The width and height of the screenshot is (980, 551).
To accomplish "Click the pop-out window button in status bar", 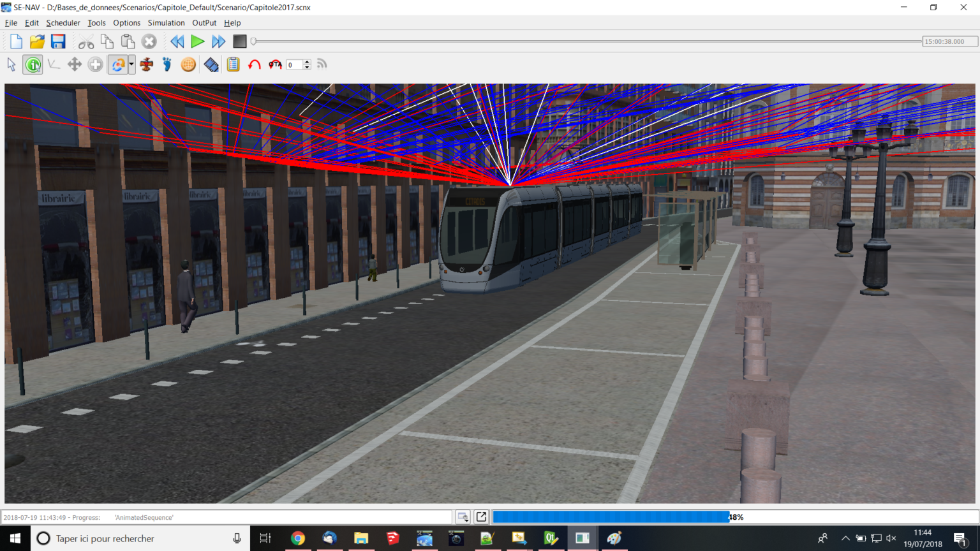I will coord(481,517).
